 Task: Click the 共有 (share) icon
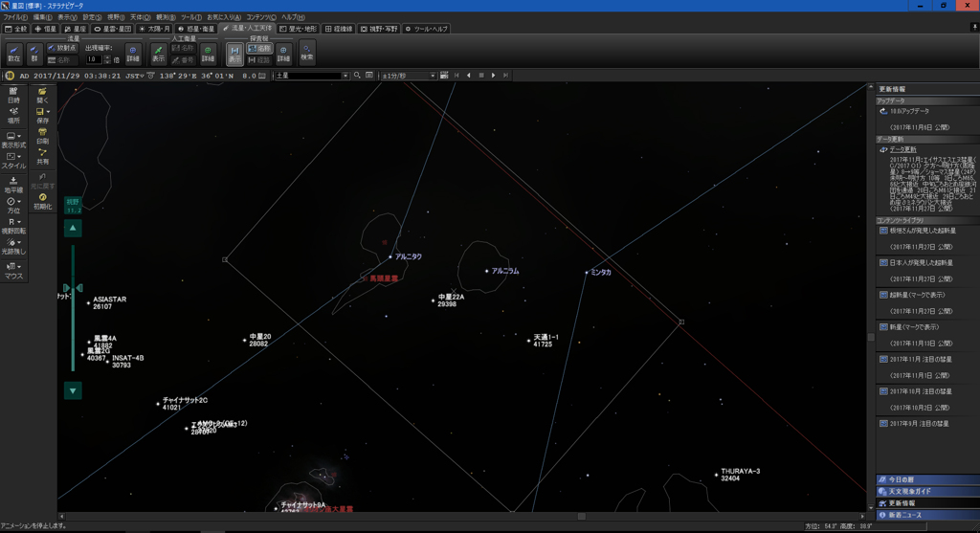pos(42,157)
